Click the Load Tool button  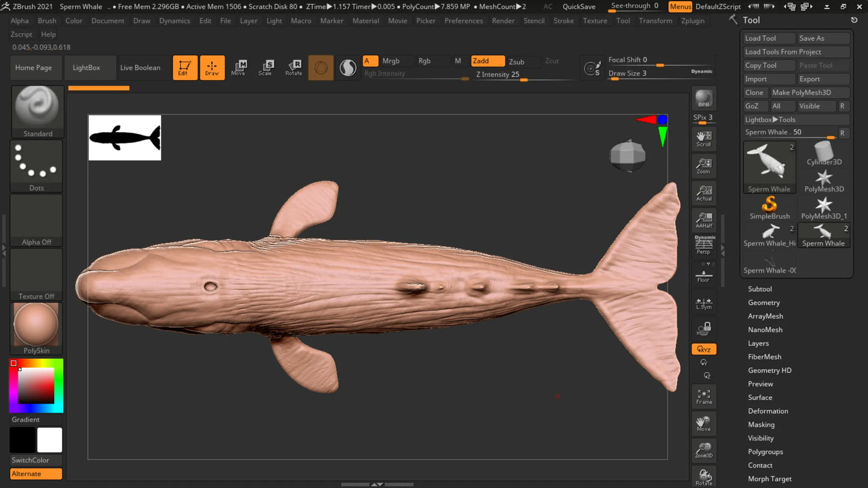(769, 38)
